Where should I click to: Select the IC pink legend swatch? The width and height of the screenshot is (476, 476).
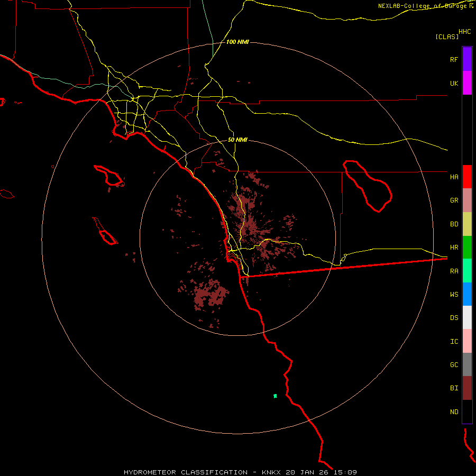(x=467, y=341)
